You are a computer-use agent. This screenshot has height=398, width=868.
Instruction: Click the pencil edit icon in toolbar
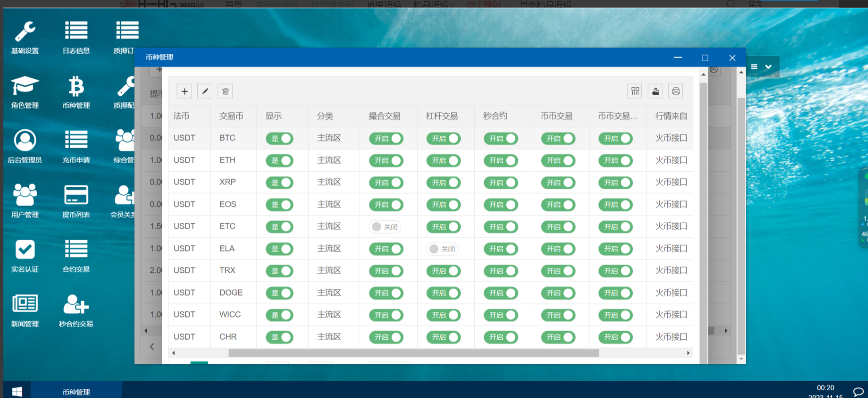click(x=205, y=91)
